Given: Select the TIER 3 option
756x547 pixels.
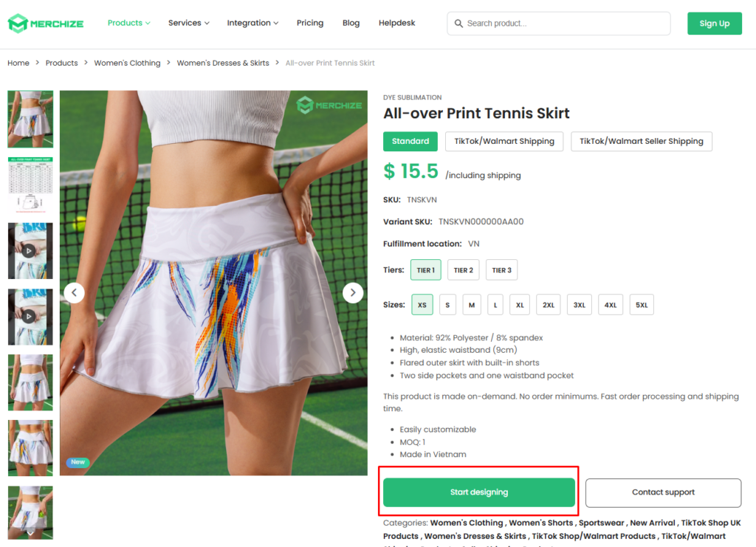Looking at the screenshot, I should click(501, 270).
